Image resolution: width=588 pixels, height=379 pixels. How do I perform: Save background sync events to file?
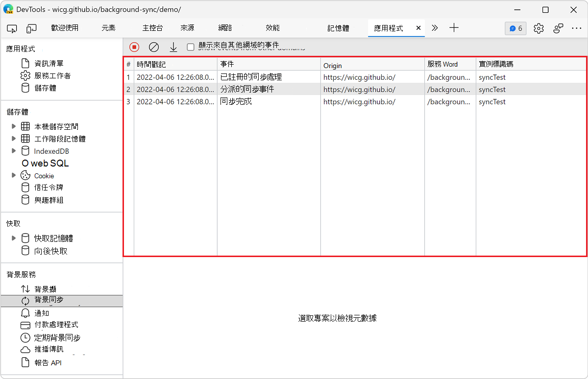[x=173, y=47]
